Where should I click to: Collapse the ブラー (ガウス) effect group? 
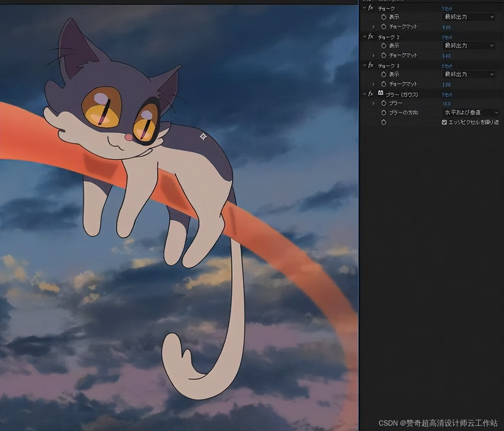364,94
